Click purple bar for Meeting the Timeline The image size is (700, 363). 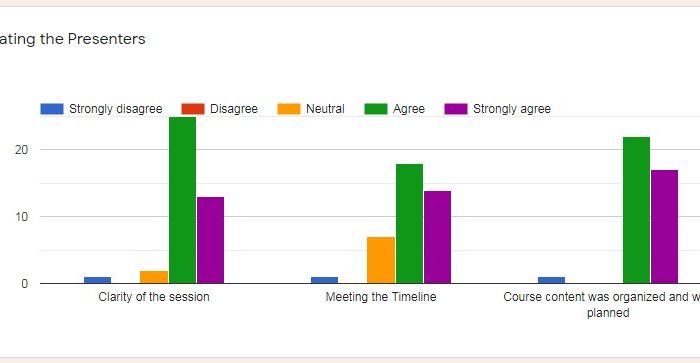tap(438, 237)
